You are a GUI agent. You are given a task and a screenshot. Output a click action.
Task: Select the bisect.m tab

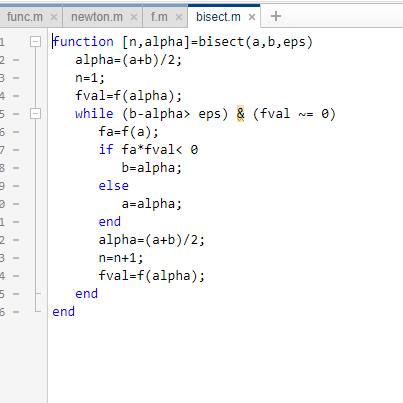(218, 17)
